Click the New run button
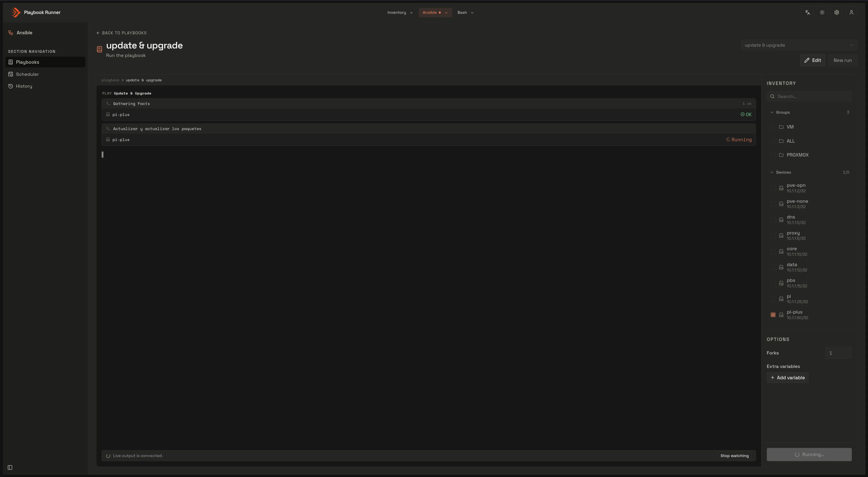868x477 pixels. tap(842, 60)
